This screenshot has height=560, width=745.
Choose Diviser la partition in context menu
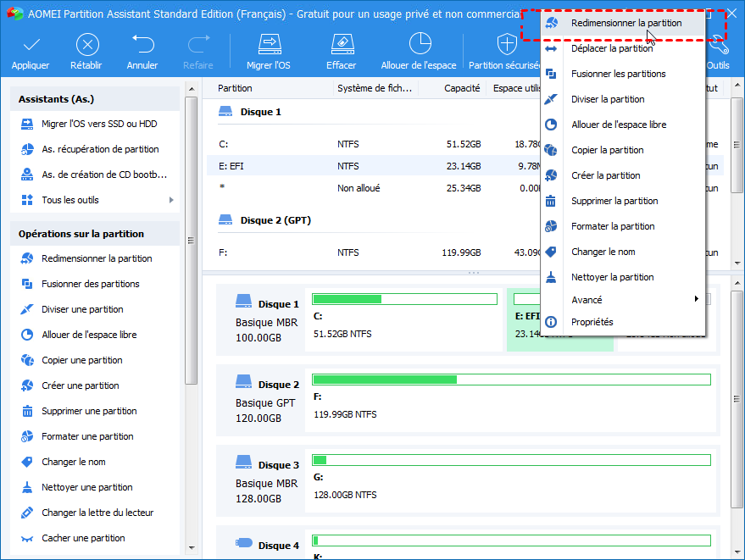pyautogui.click(x=622, y=99)
